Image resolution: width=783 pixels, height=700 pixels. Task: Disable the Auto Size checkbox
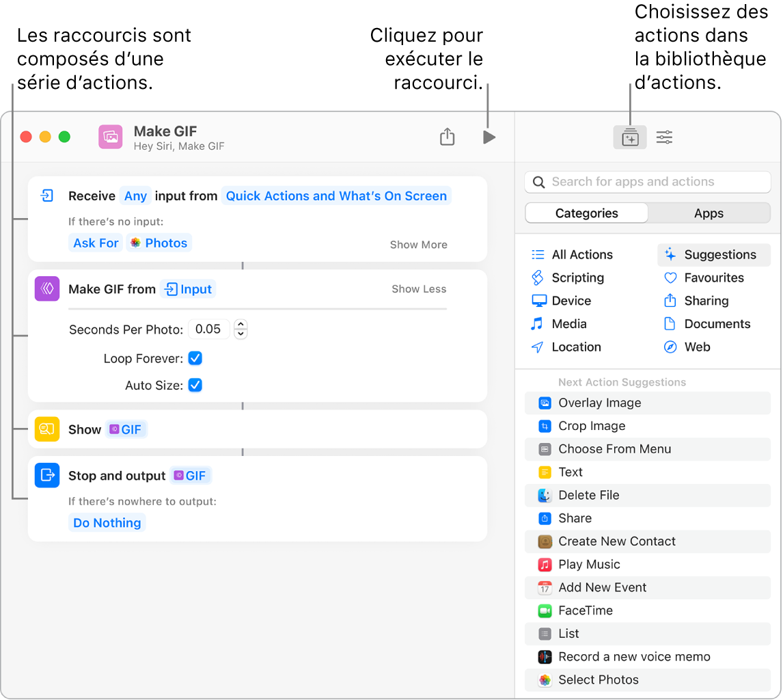coord(195,386)
